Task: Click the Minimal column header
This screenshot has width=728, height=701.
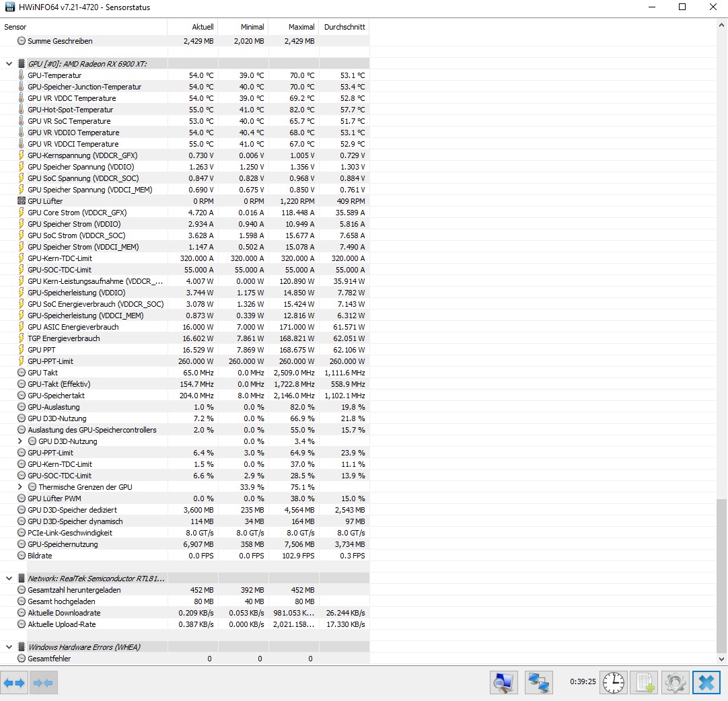Action: pyautogui.click(x=244, y=27)
